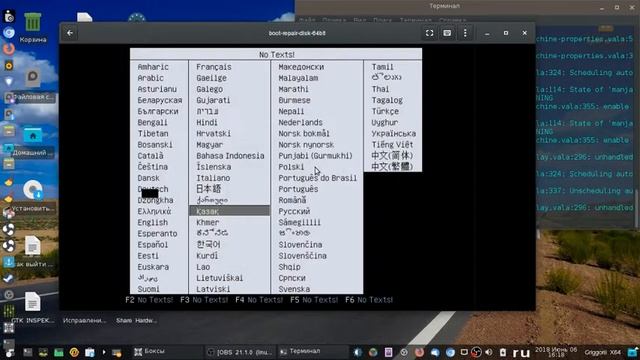
Task: Select Suomi language
Action: (x=149, y=289)
